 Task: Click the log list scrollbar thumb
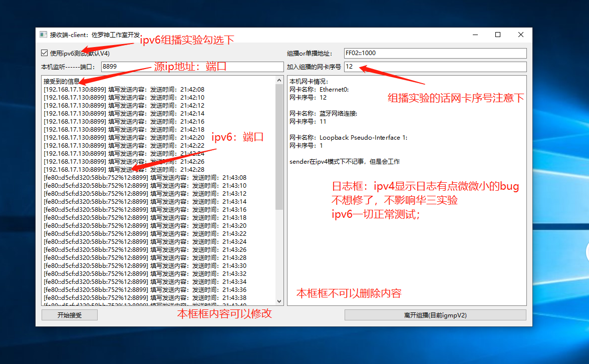pyautogui.click(x=279, y=147)
